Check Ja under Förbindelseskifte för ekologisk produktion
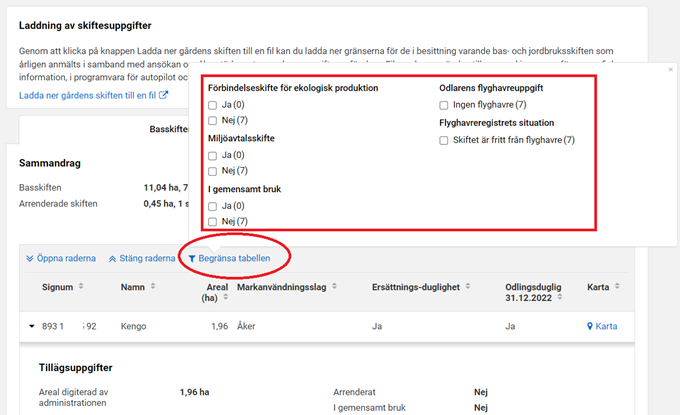The width and height of the screenshot is (680, 415). pos(213,105)
